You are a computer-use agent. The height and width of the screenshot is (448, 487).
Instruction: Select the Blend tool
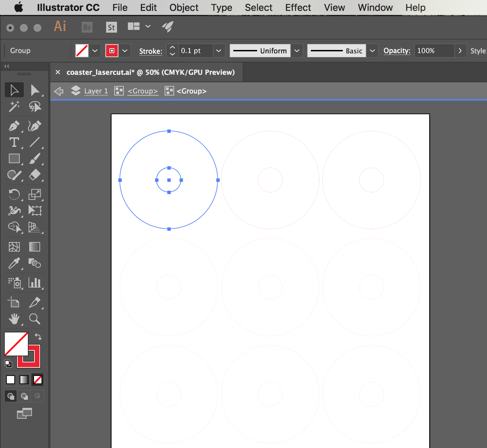point(35,263)
